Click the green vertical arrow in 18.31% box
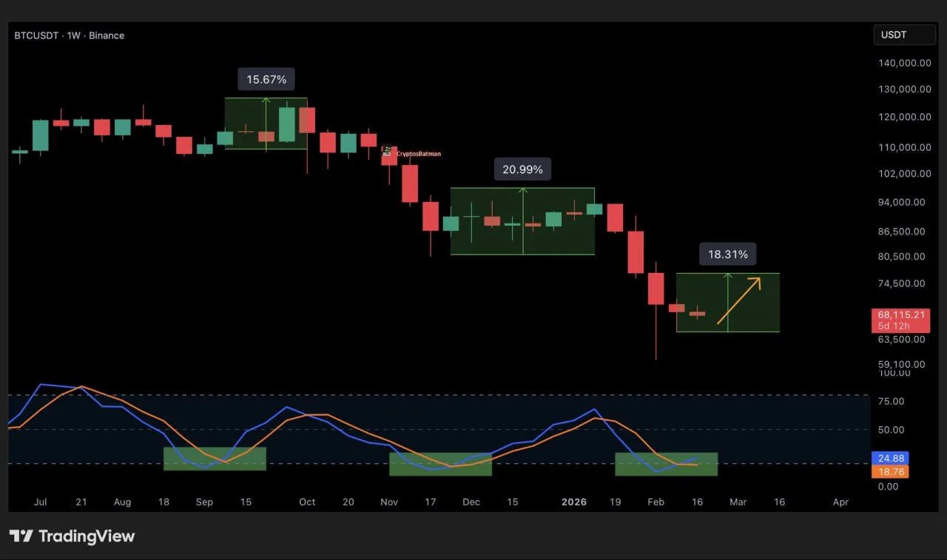The image size is (947, 560). coord(728,302)
